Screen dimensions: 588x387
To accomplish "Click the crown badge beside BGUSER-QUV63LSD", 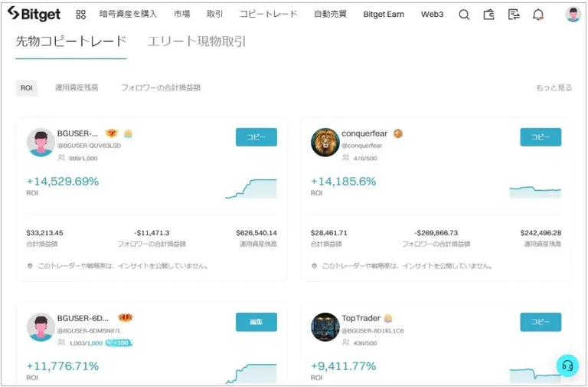I will pos(111,133).
